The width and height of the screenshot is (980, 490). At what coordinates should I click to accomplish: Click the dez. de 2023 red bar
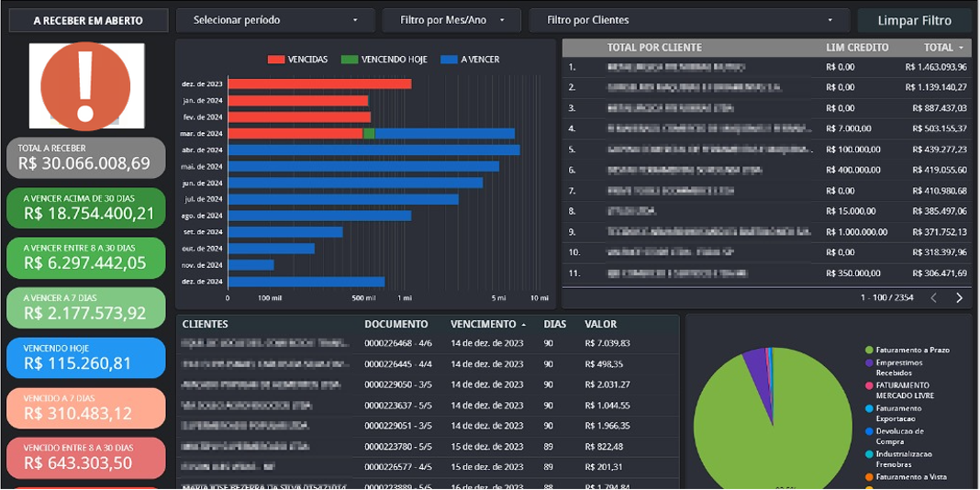point(319,84)
